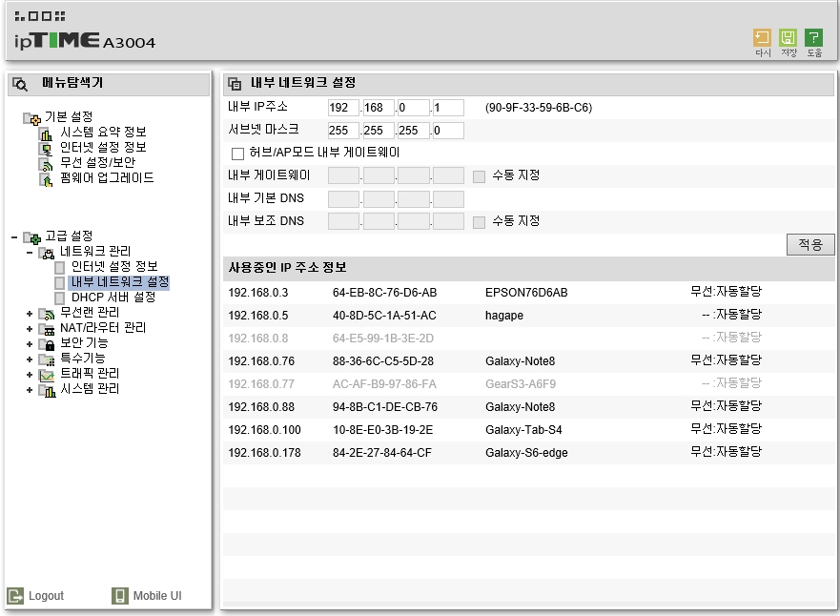
Task: Expand the NAT/라우터 관리 tree node
Action: point(30,328)
